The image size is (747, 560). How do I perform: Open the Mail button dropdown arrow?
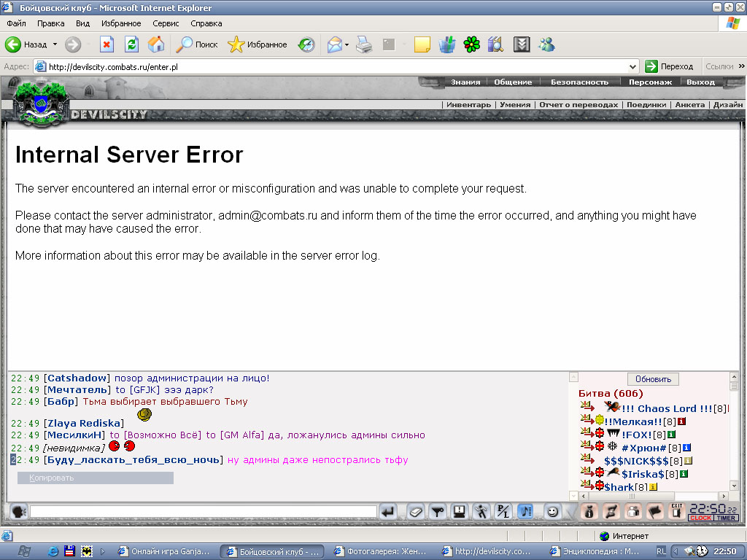click(347, 44)
